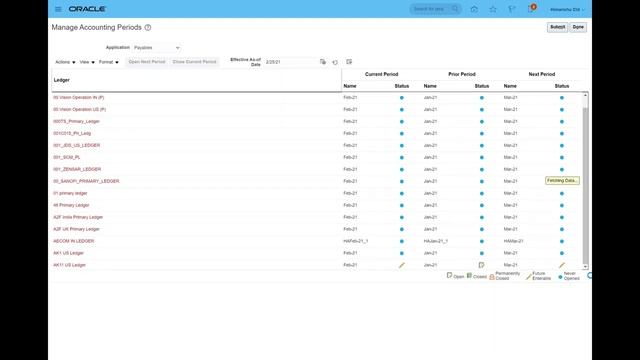Screen dimensions: 640x360
Task: Click next period status dot for A2F UK Primary Ledger
Action: click(x=562, y=229)
